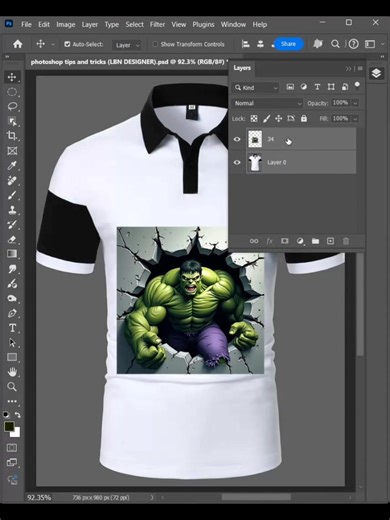Select the History Brush tool
This screenshot has height=520, width=390.
[12, 224]
